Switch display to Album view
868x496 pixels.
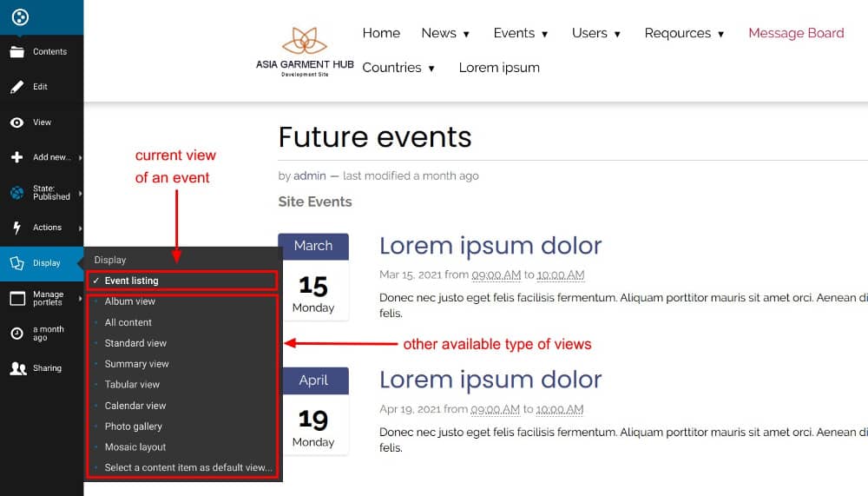[x=130, y=301]
